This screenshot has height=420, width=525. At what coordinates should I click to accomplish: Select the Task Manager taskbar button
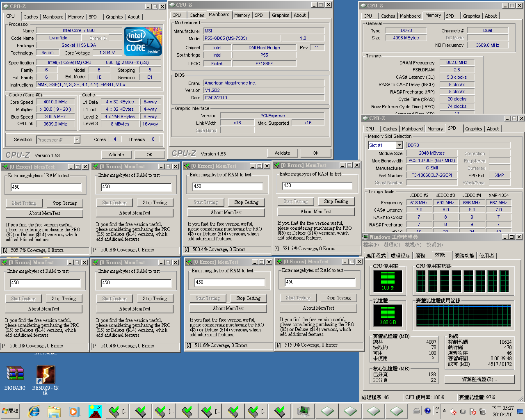click(x=304, y=411)
